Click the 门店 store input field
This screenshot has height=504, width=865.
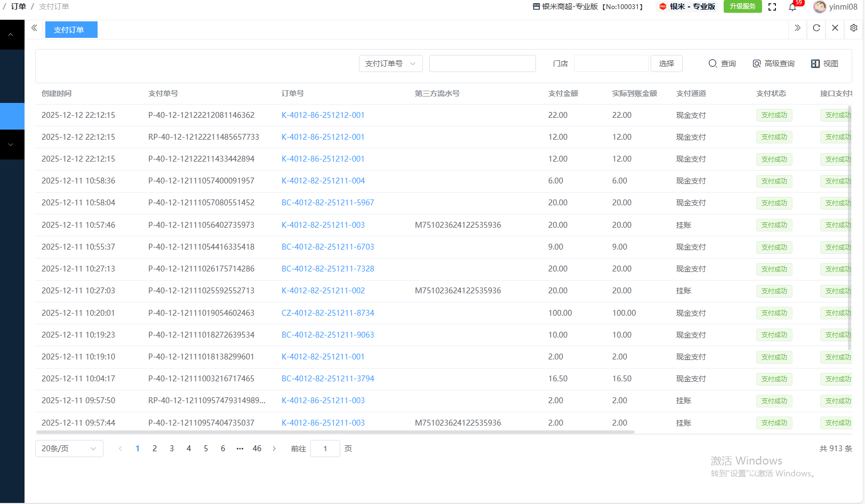(x=611, y=63)
